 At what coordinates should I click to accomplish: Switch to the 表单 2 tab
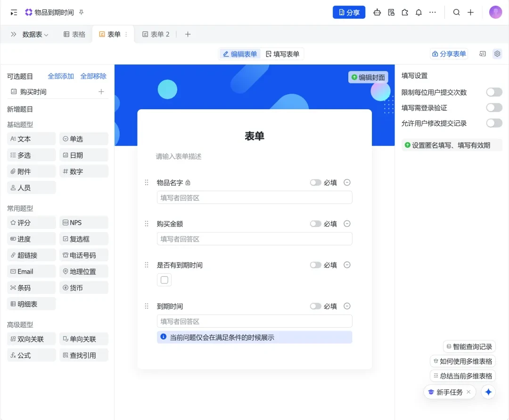point(156,34)
